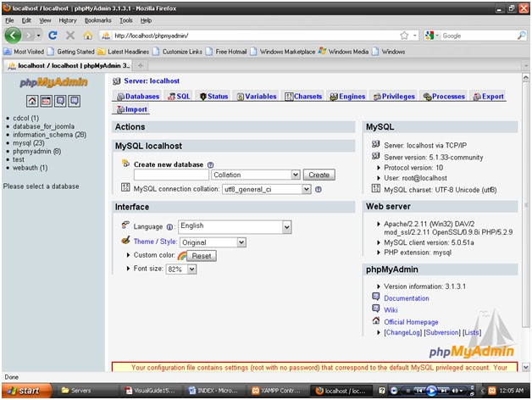
Task: Open the History menu
Action: (68, 20)
